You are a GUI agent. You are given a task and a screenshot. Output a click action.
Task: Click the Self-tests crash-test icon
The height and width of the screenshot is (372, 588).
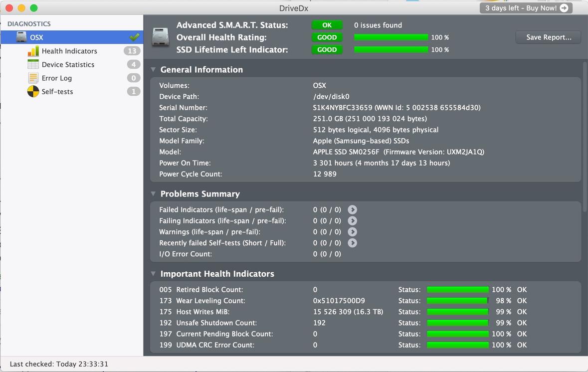click(33, 91)
